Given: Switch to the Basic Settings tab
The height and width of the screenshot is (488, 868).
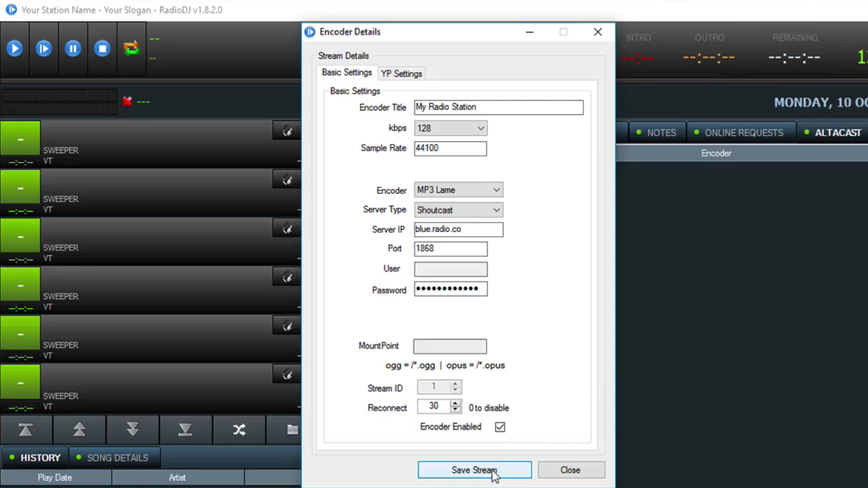Looking at the screenshot, I should click(x=346, y=72).
